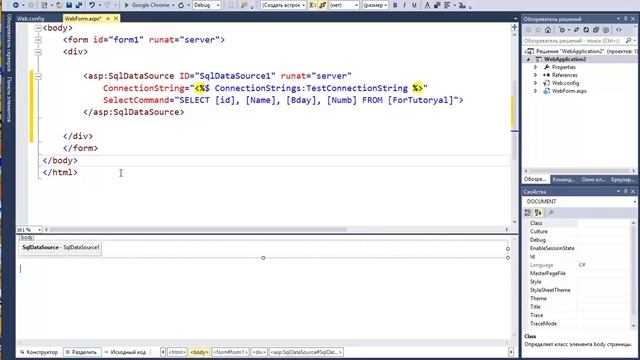Open the '(нет)' target rule dropdown
This screenshot has height=360, width=640.
tap(344, 5)
